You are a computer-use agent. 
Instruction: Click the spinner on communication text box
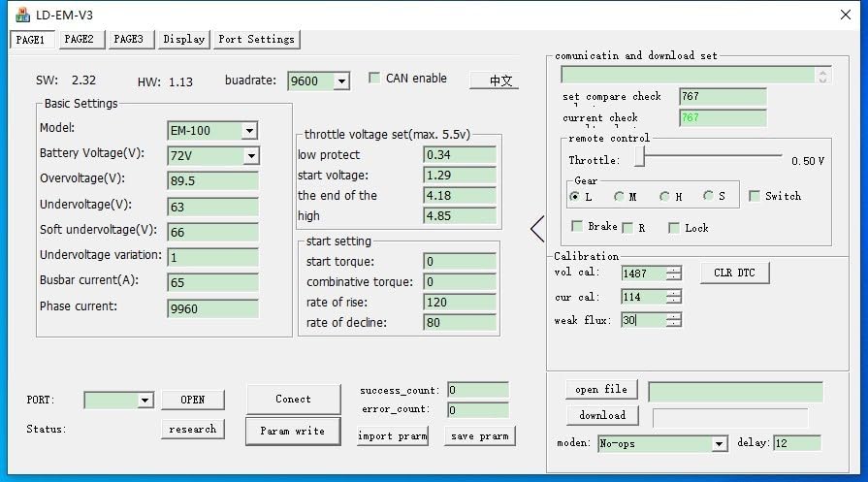point(822,76)
